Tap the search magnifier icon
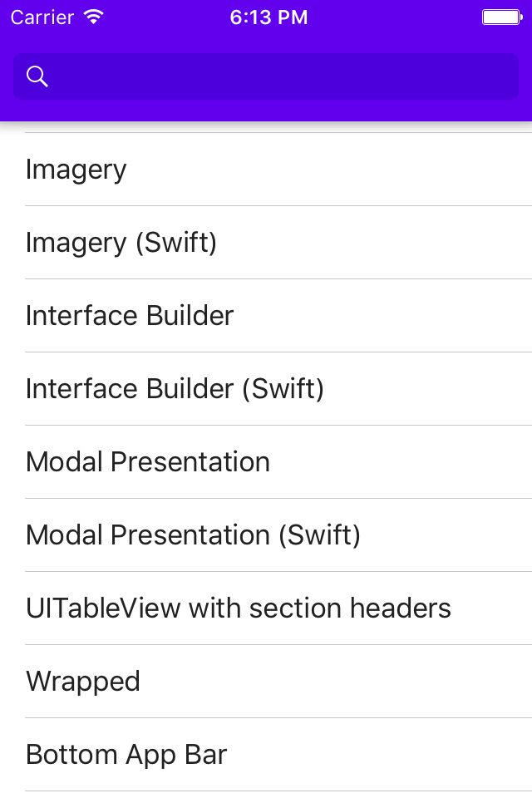532x798 pixels. [x=37, y=76]
